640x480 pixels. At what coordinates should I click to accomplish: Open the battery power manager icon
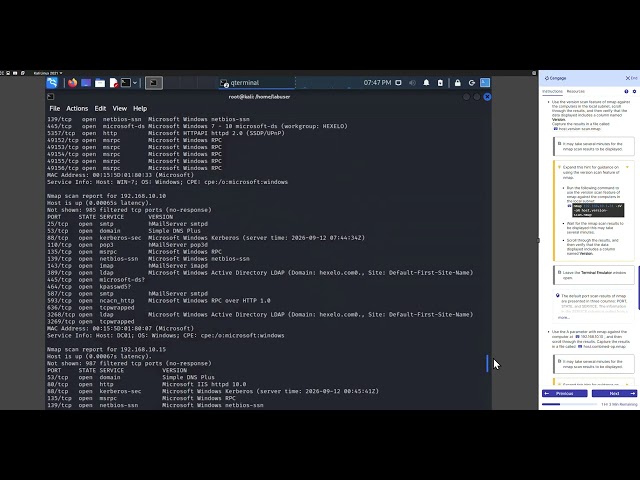(440, 83)
